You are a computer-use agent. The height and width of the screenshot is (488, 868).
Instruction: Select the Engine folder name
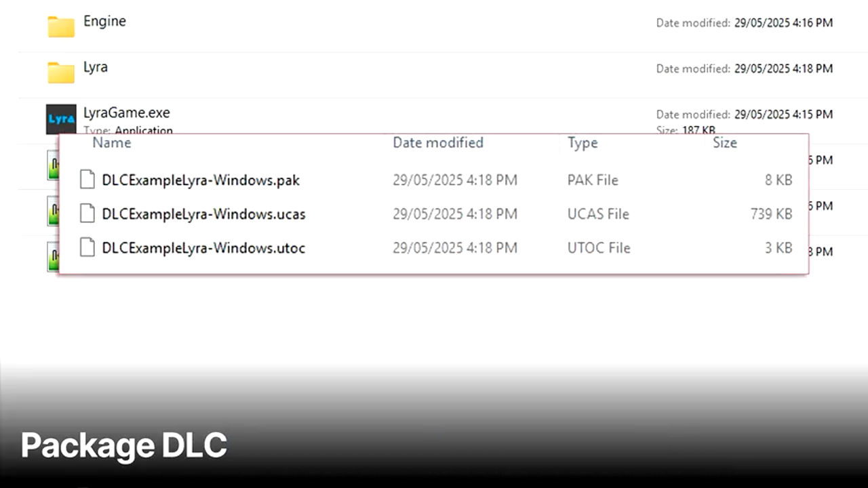point(104,21)
